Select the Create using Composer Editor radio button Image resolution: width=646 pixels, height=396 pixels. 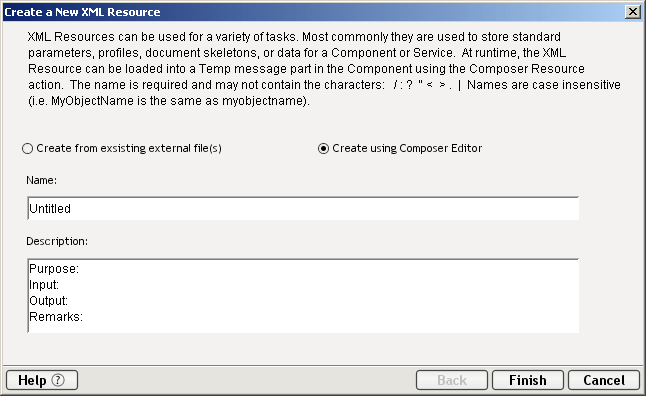click(x=323, y=148)
